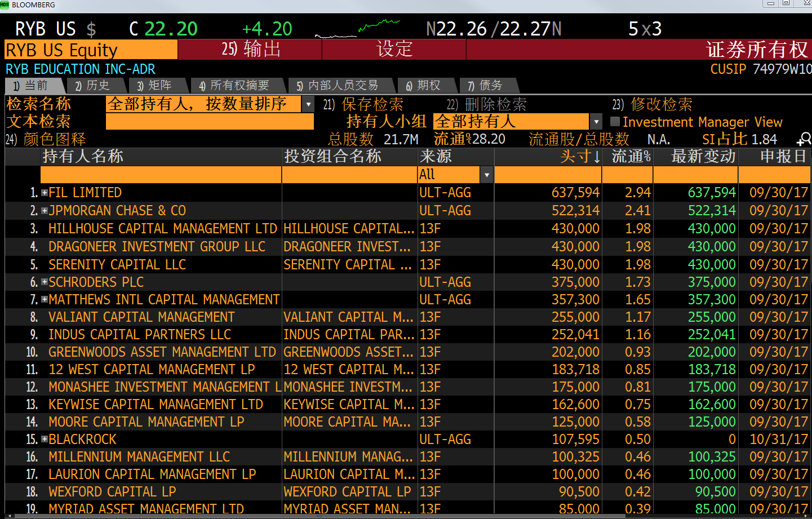Select WEXFORD CAPITAL LP holder name

[112, 491]
